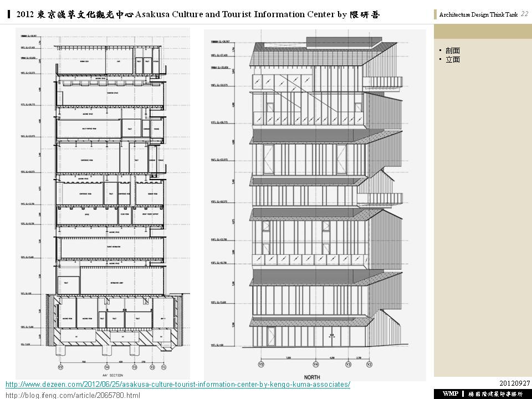Click the Y4 grid marker on the elevation
This screenshot has height=399, width=532.
coord(315,364)
